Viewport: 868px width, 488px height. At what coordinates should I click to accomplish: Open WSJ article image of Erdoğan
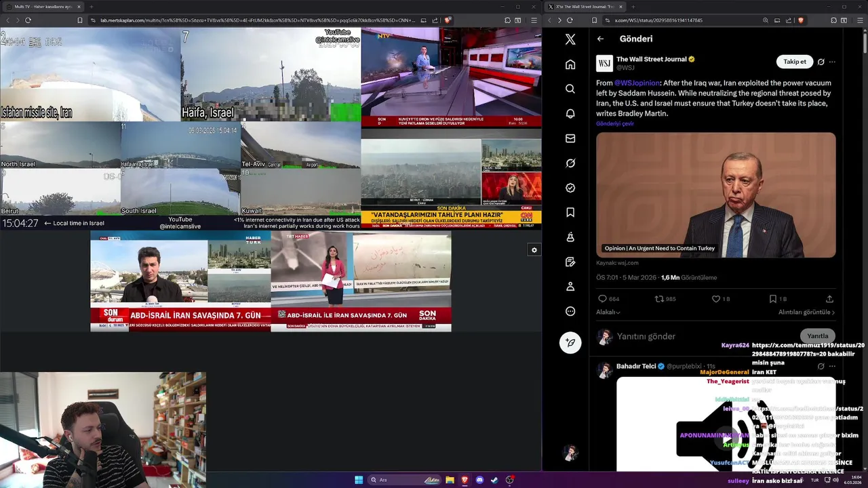[715, 195]
